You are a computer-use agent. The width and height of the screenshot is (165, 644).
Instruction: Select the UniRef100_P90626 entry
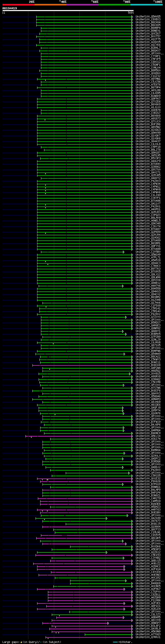(x=148, y=481)
